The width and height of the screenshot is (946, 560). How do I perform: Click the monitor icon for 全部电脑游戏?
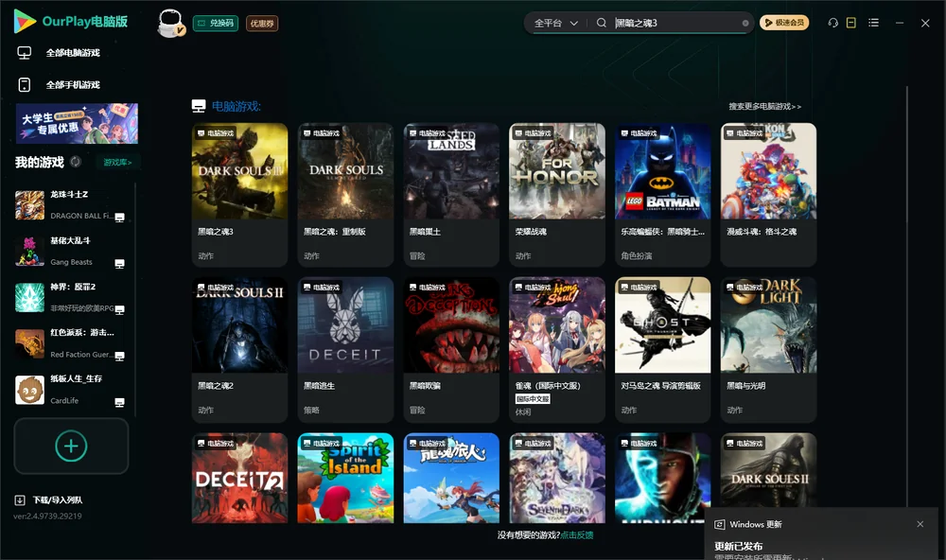(x=25, y=53)
